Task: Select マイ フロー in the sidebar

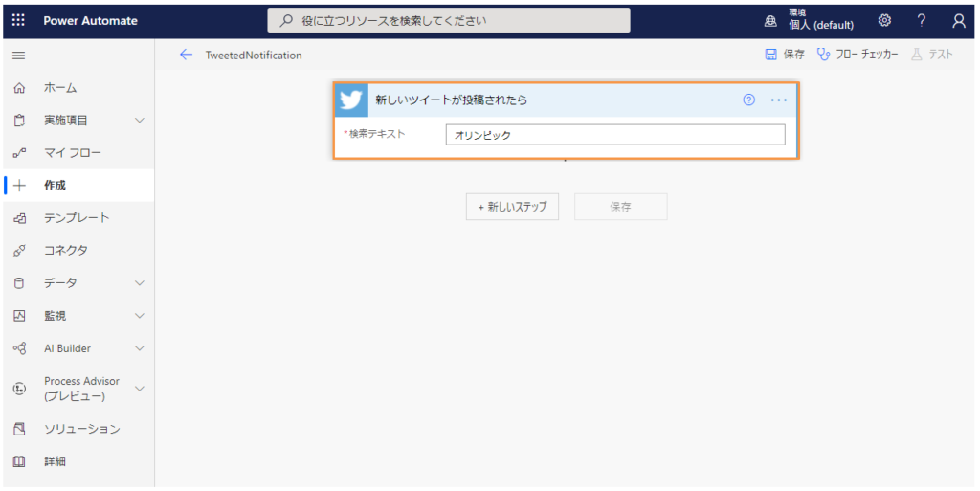Action: [73, 153]
